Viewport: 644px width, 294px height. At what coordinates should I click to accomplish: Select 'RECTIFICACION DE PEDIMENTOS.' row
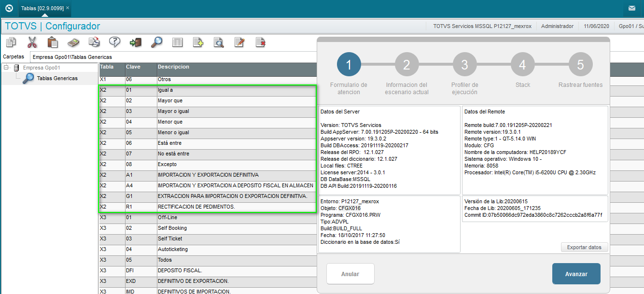point(208,207)
